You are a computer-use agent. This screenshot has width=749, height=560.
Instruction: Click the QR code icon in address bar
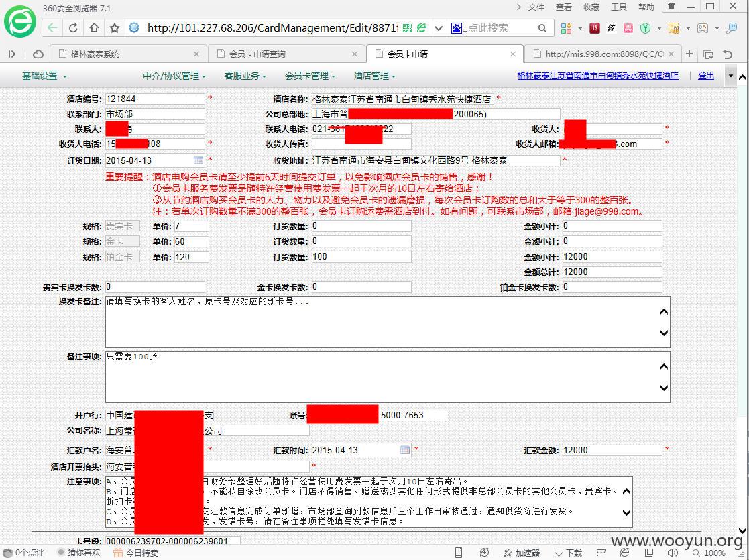407,28
